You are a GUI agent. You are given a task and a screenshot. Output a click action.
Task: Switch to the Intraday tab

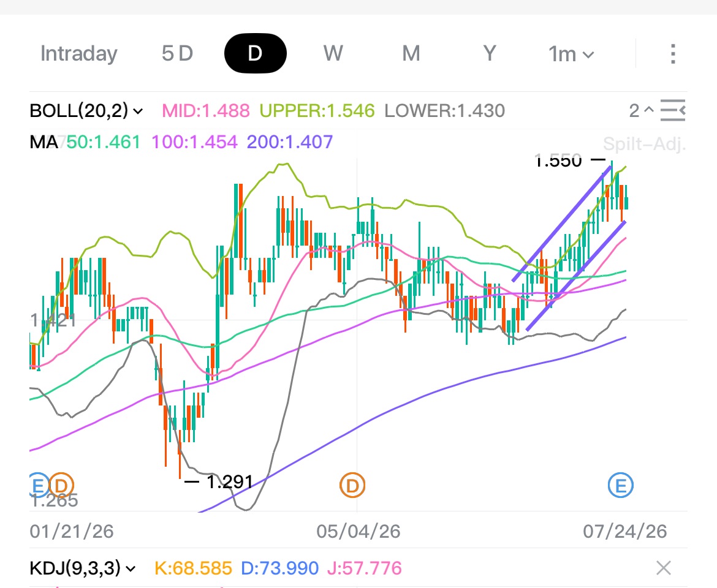(78, 53)
